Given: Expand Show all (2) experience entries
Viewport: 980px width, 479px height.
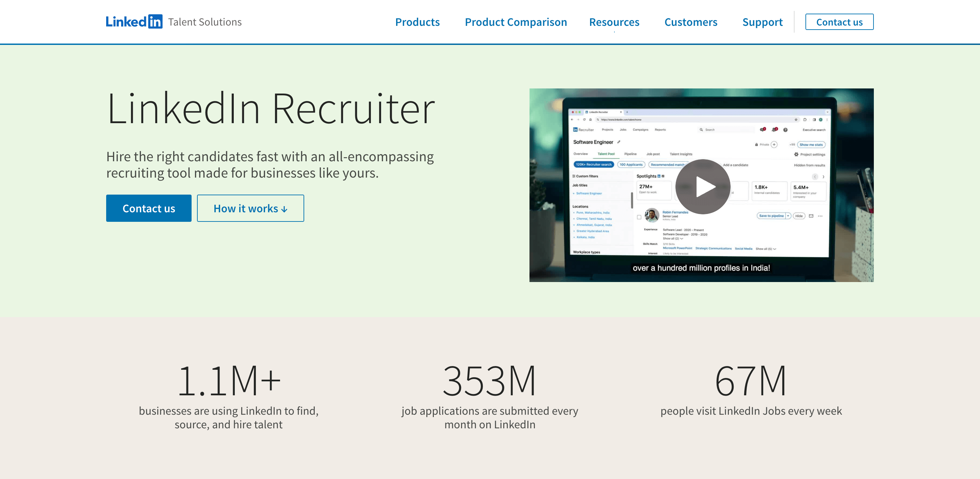Looking at the screenshot, I should [673, 238].
